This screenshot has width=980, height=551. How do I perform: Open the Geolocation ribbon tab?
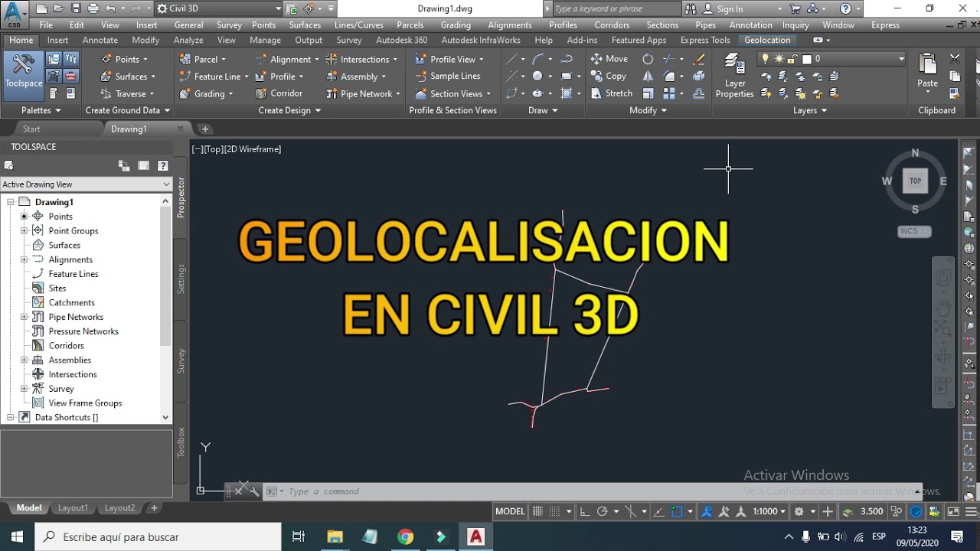pos(767,40)
